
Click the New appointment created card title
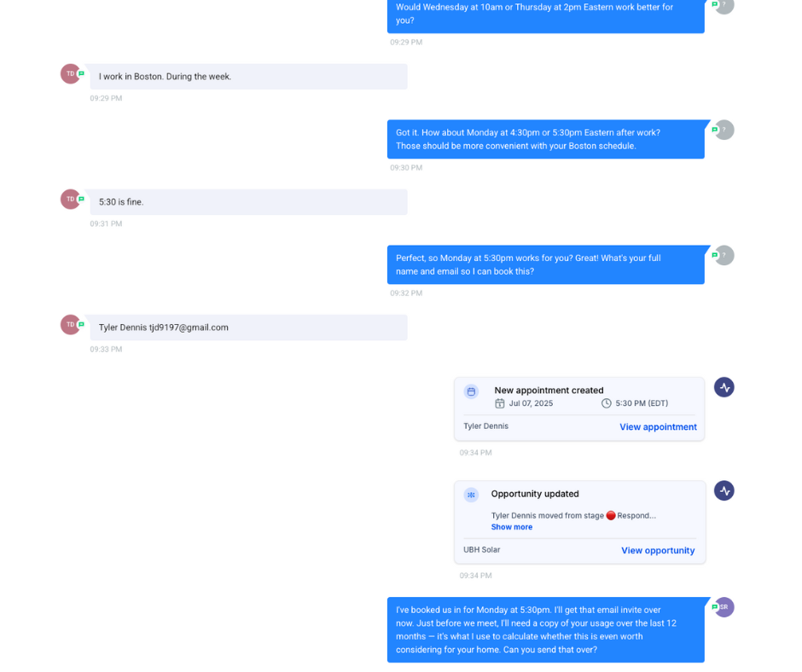click(549, 391)
